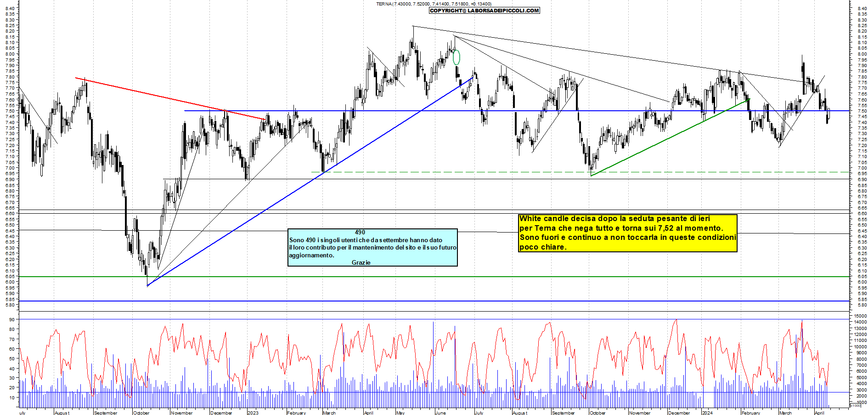868x415 pixels.
Task: Click the 90 level on oscillator scale
Action: (x=11, y=320)
